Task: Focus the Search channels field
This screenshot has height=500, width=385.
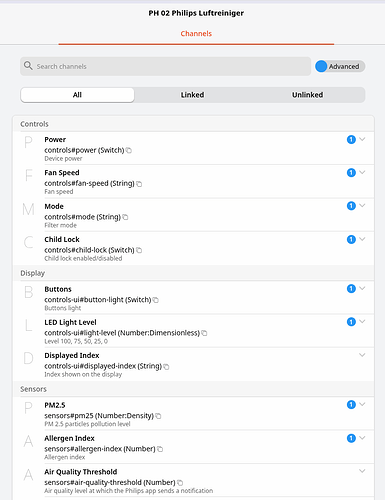Action: click(x=166, y=66)
